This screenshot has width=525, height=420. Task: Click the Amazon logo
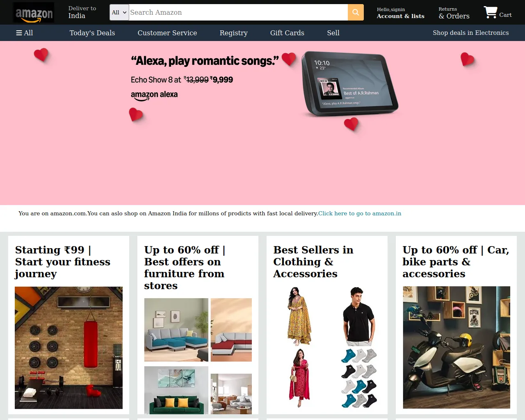click(34, 12)
